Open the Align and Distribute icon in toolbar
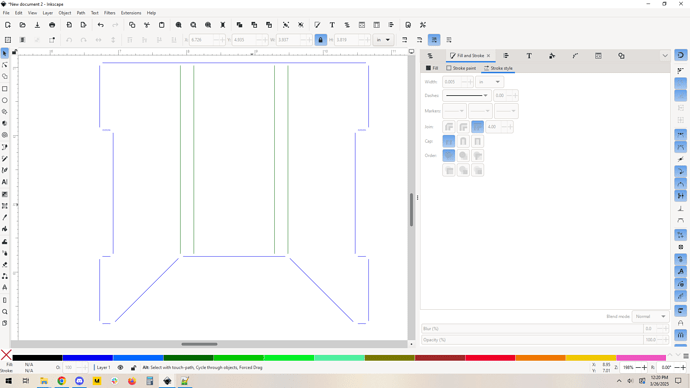Screen dimensions: 690x388 tap(391, 25)
